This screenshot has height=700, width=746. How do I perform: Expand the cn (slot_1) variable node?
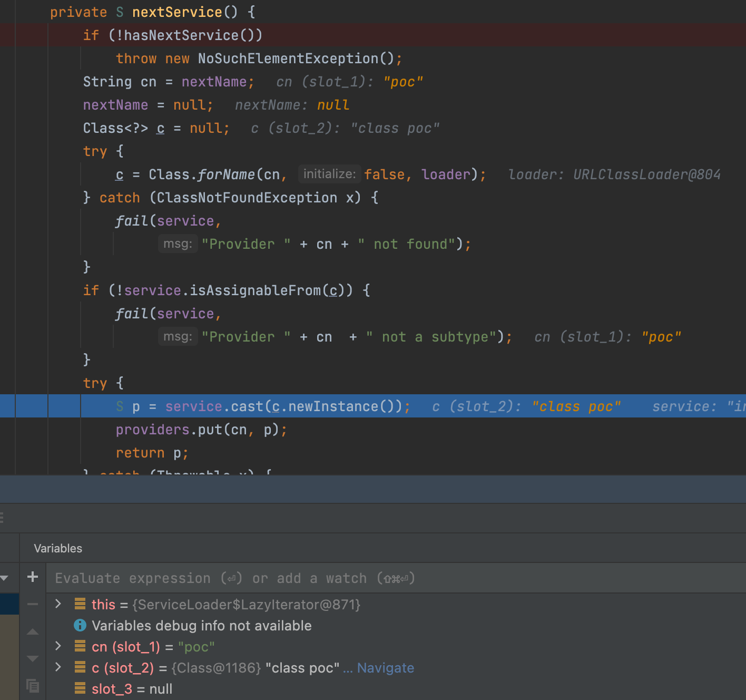pos(58,646)
